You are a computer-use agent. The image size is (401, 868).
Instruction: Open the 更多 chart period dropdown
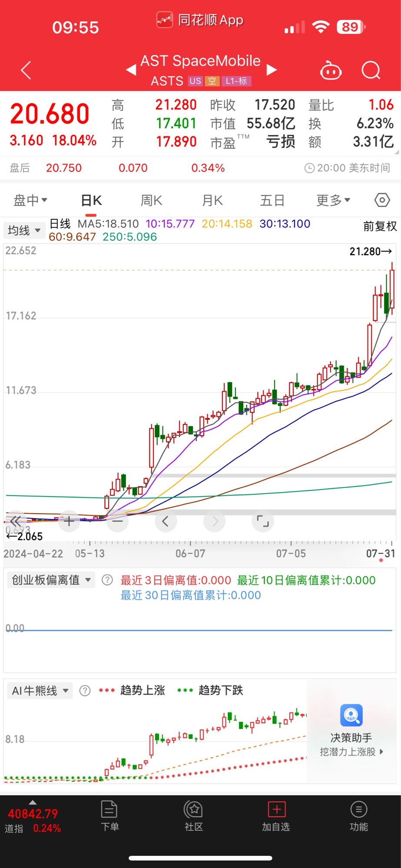point(333,200)
